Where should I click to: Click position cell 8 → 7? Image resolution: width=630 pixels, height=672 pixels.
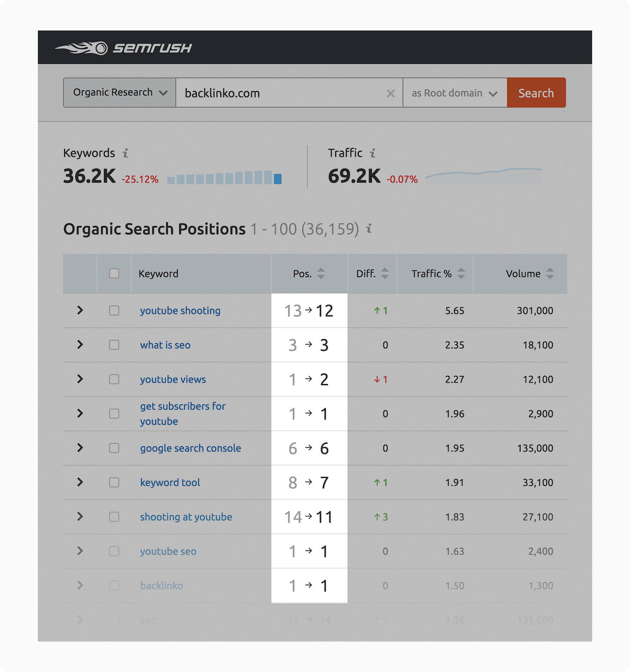[x=309, y=483]
